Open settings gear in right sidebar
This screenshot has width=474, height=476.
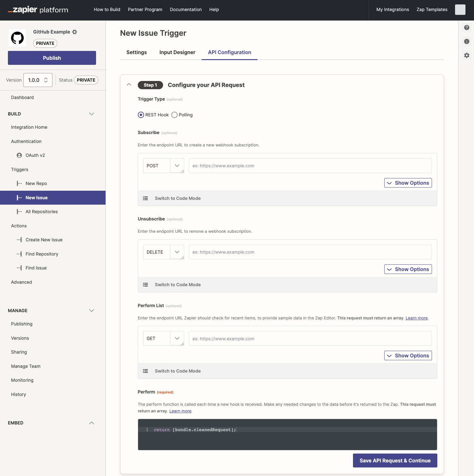click(466, 55)
